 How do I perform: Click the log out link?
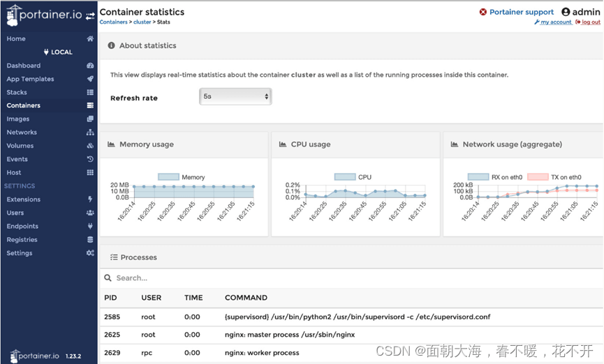click(590, 22)
